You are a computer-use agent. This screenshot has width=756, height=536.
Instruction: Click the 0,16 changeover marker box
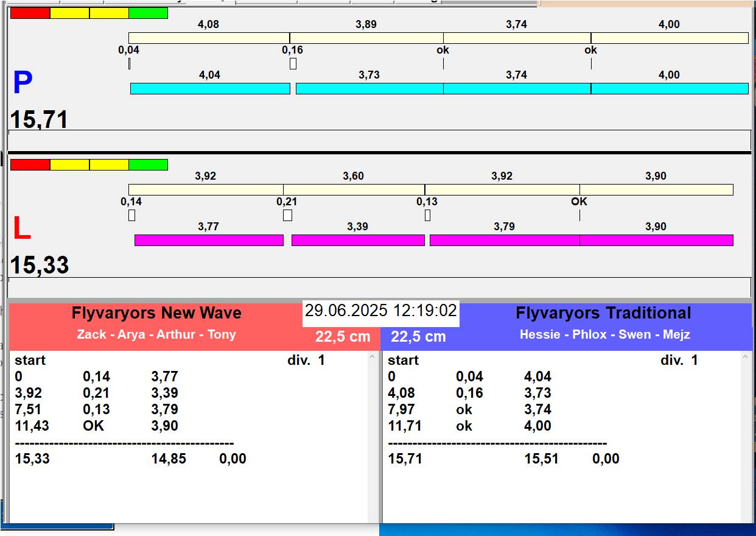pos(293,63)
